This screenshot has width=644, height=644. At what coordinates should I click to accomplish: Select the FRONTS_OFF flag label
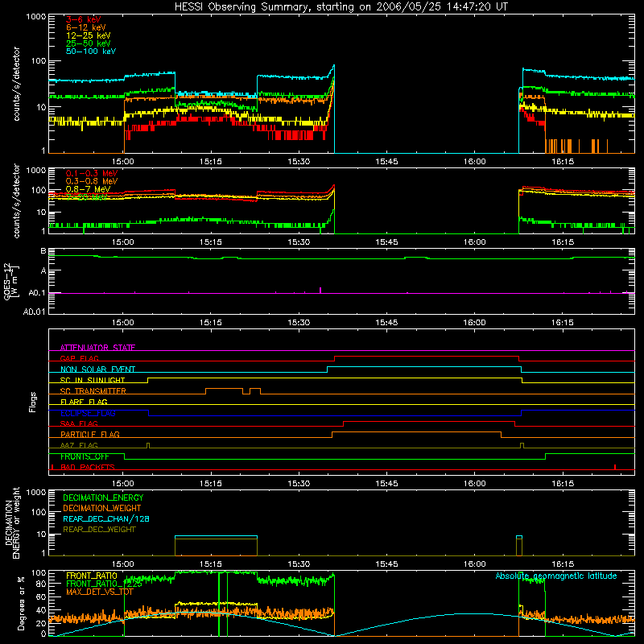coord(85,456)
